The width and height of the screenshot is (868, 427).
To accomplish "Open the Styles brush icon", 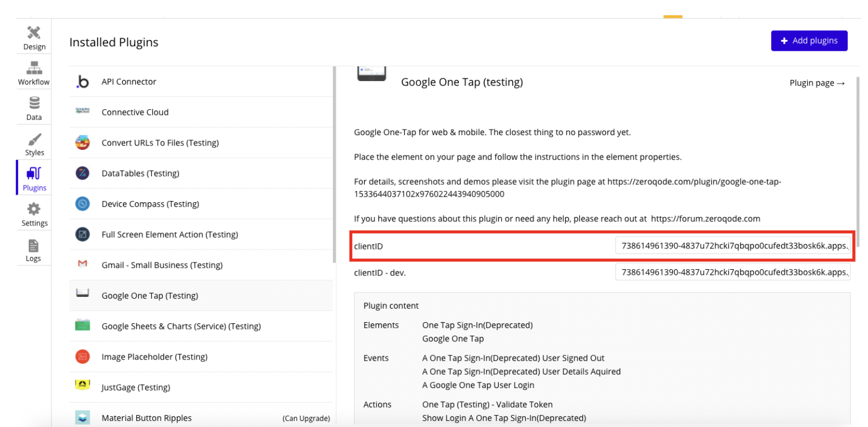I will click(34, 139).
